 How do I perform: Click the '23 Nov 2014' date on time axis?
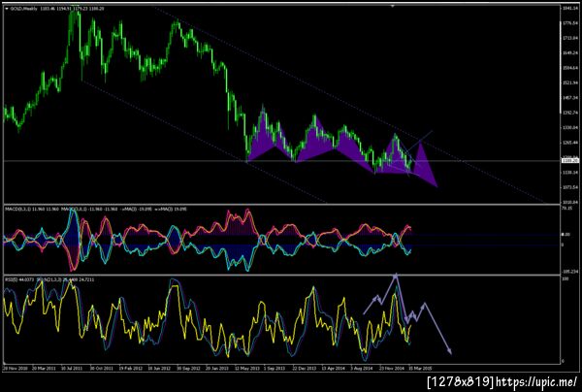point(392,369)
